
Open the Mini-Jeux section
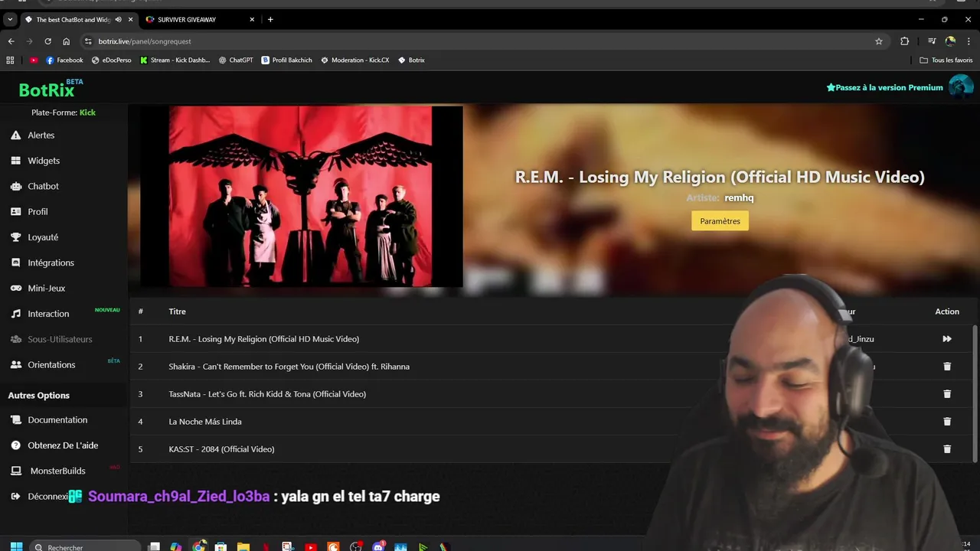[x=47, y=289]
